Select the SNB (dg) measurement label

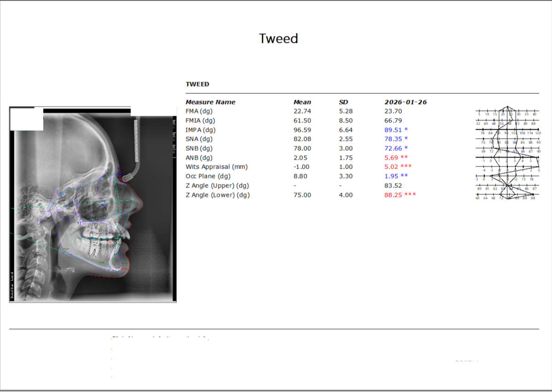199,148
